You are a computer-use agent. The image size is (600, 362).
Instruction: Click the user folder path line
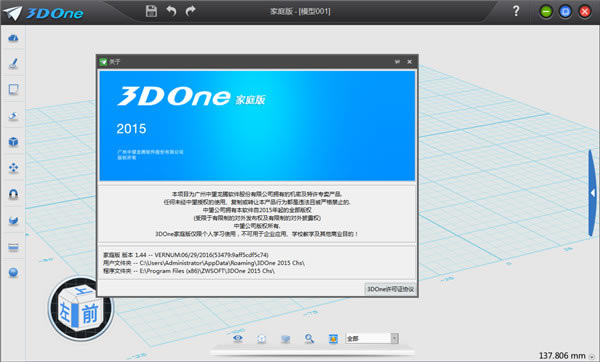point(204,263)
